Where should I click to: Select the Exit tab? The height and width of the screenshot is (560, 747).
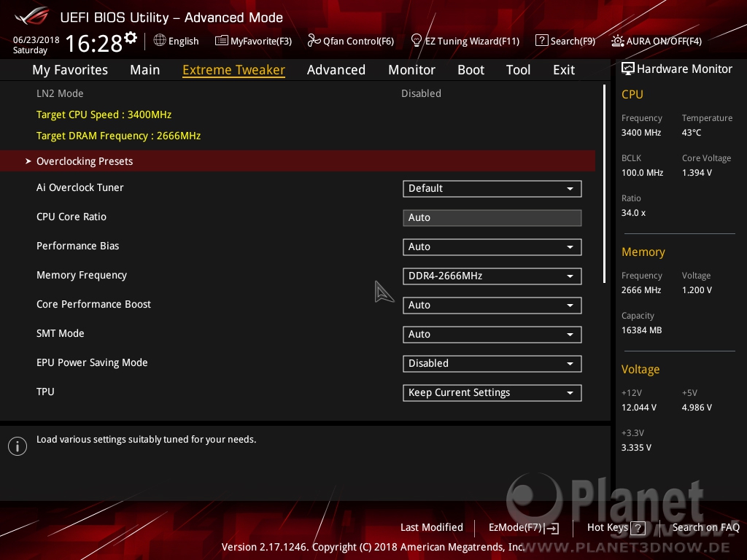[564, 70]
